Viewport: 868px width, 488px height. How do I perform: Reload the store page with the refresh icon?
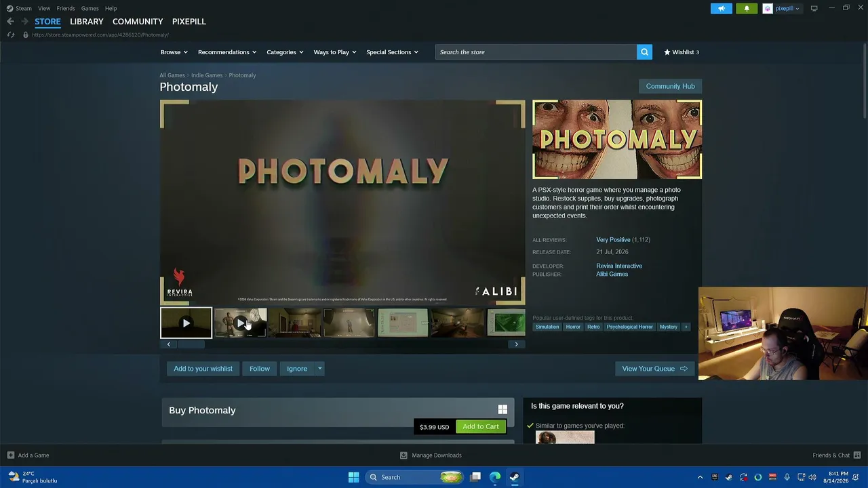[x=10, y=35]
